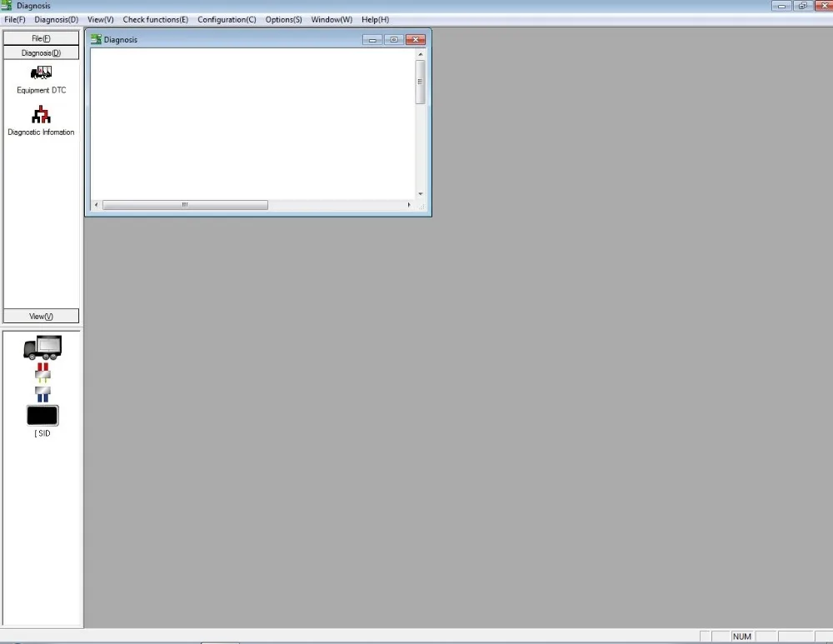Close the Diagnosis child window

click(x=416, y=40)
